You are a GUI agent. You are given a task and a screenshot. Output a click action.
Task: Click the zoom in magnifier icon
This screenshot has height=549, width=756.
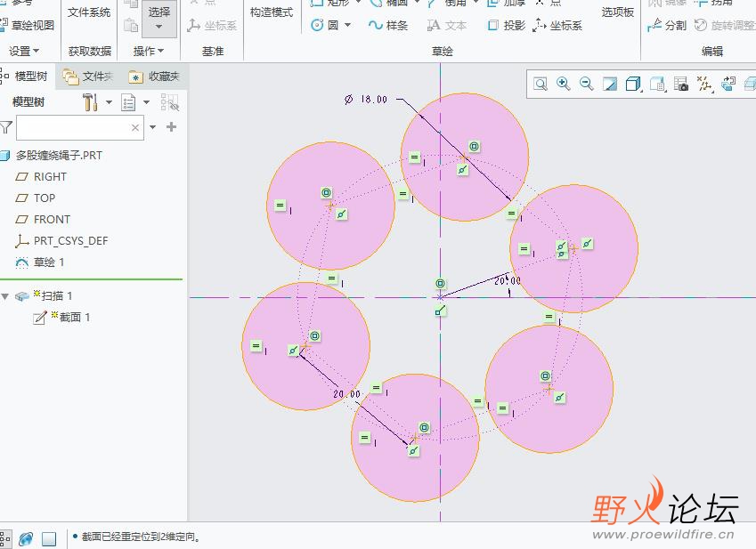coord(563,85)
